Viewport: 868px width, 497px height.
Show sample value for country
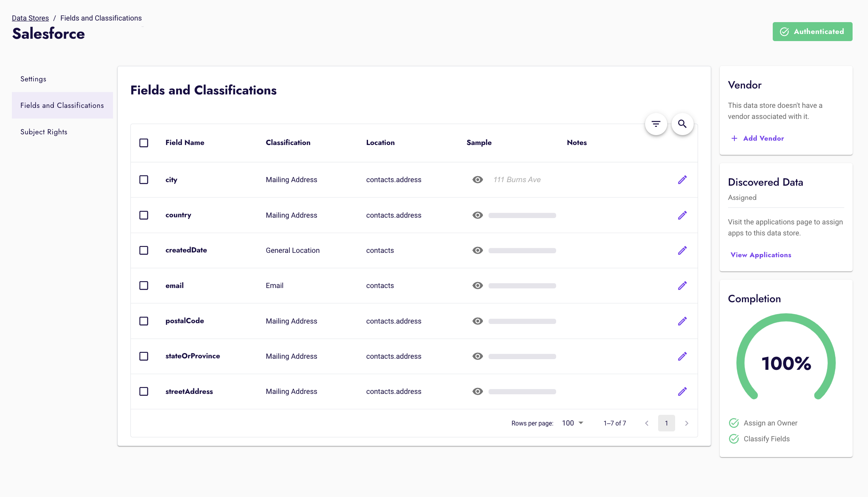(477, 215)
